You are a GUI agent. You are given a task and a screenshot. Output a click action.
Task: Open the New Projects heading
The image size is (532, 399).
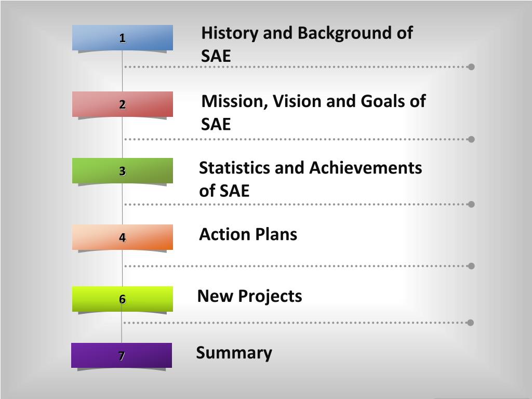pos(249,296)
